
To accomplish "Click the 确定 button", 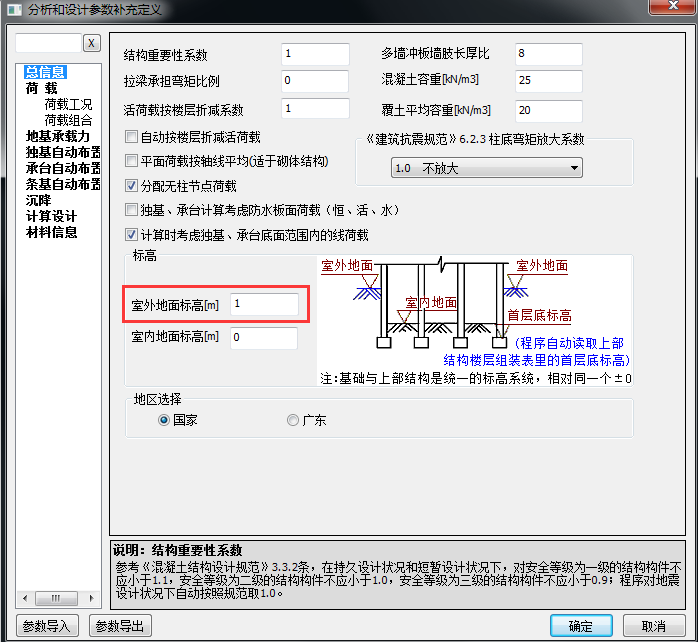I will pos(580,626).
